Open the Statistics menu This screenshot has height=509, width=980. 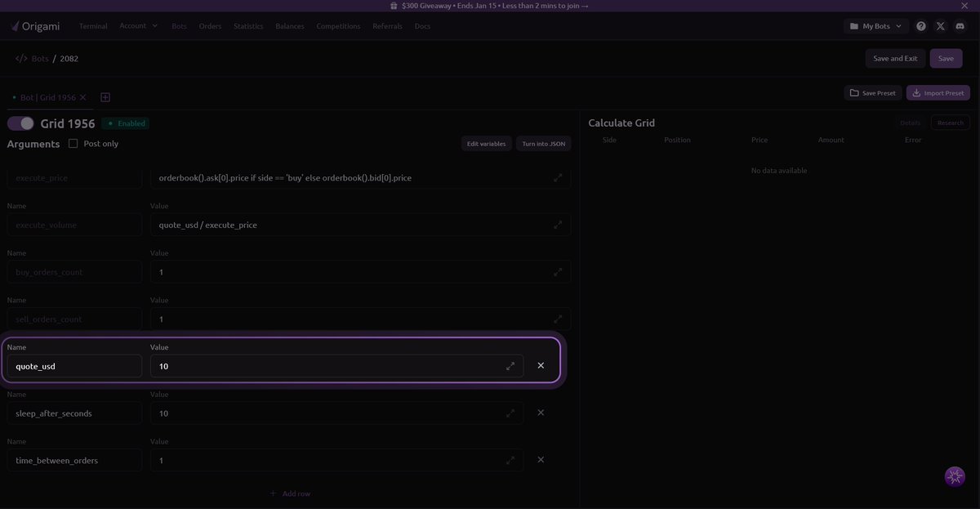coord(248,26)
